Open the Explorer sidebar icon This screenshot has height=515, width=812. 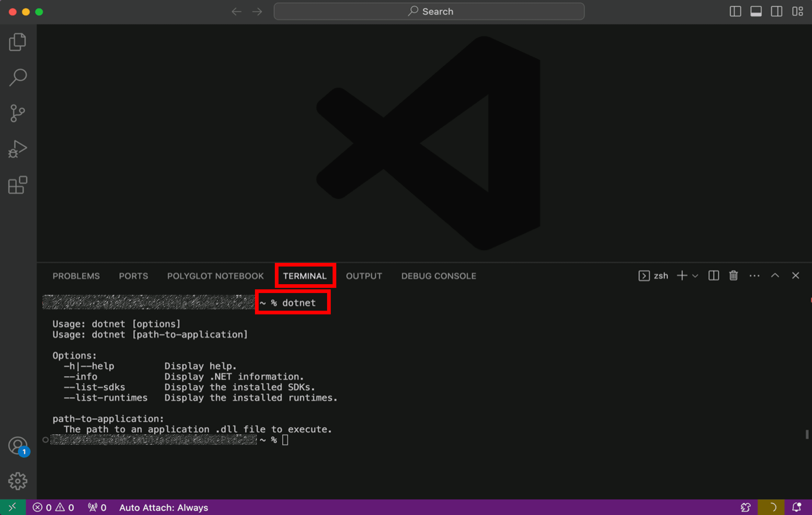[x=17, y=42]
